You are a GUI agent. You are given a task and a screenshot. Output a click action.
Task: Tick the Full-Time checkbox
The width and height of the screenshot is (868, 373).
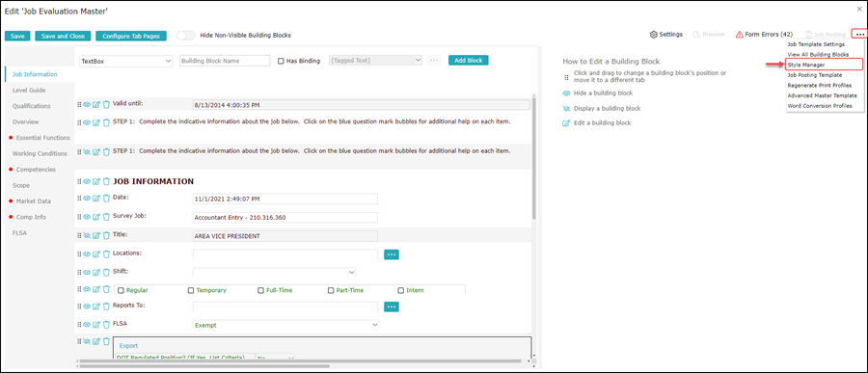260,290
